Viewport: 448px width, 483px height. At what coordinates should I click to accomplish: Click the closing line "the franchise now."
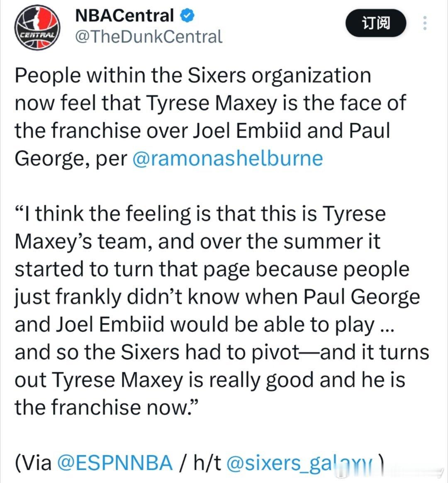click(x=107, y=408)
